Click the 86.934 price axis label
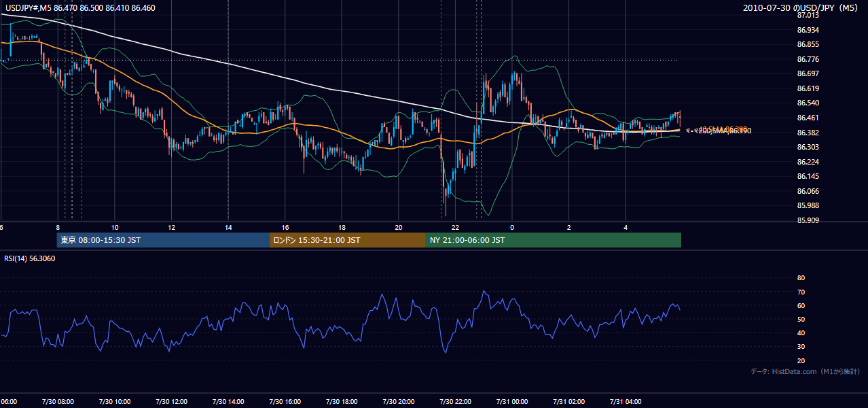This screenshot has width=868, height=408. click(808, 30)
